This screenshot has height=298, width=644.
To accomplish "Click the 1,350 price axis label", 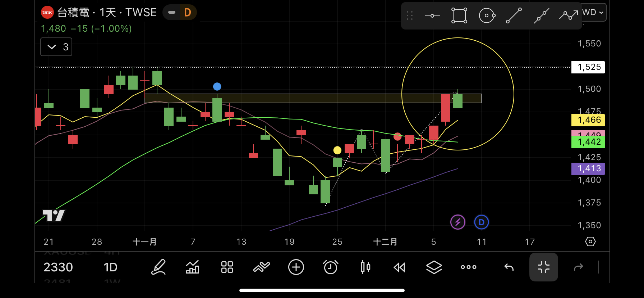I will coord(589,225).
